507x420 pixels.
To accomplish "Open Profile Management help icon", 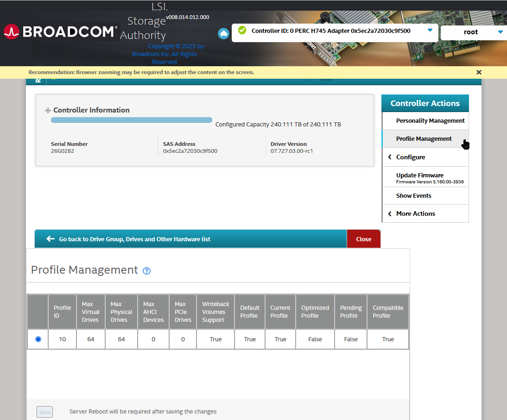I will point(146,271).
